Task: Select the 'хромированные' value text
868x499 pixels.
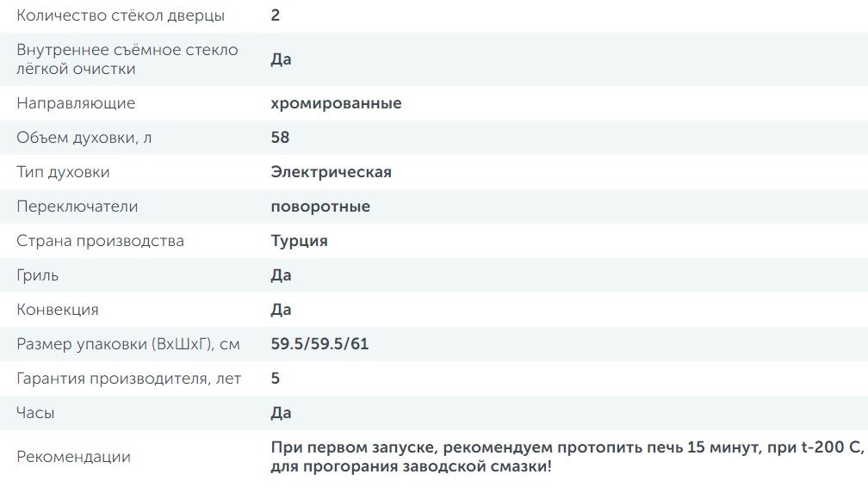Action: coord(336,103)
